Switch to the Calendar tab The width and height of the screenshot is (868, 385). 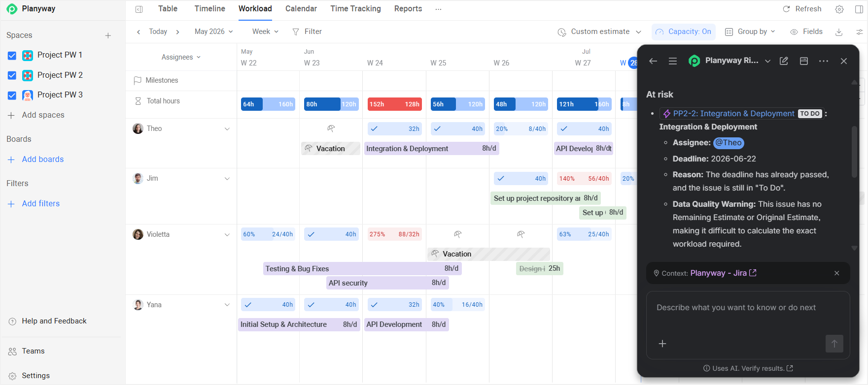[301, 9]
